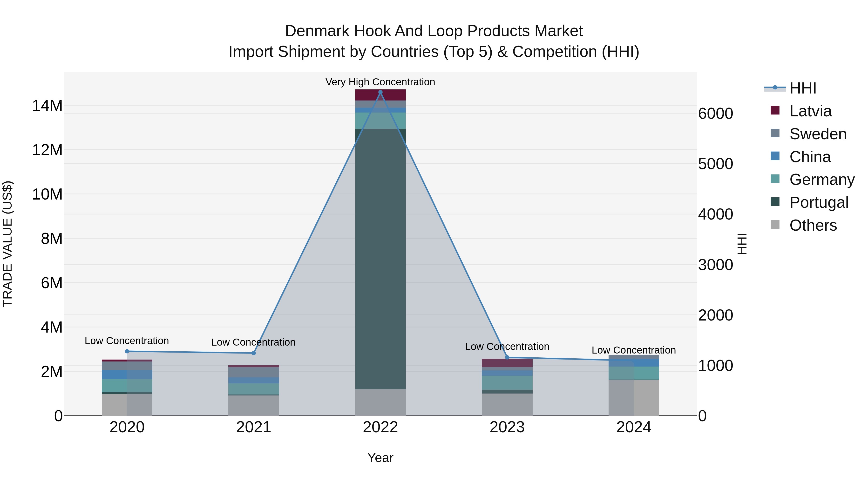Screen dimensions: 868x488
Task: Click the 6000 HHI axis tick label
Action: (716, 114)
